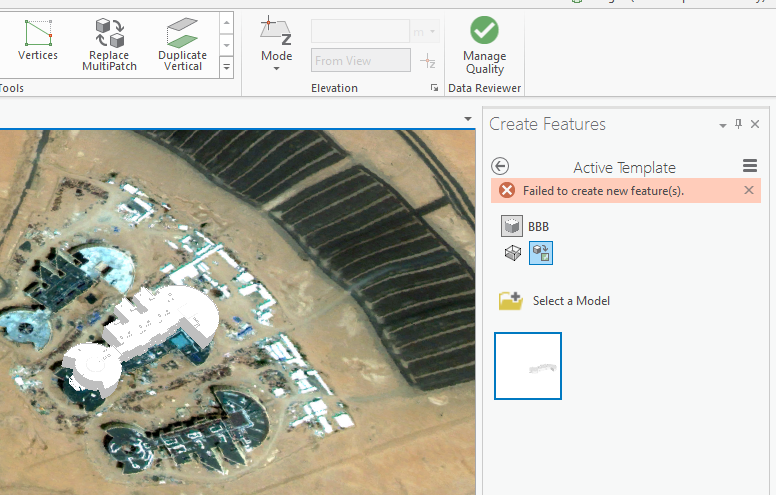Click the BBB template multipatch symbol
Viewport: 776px width, 495px height.
(512, 226)
